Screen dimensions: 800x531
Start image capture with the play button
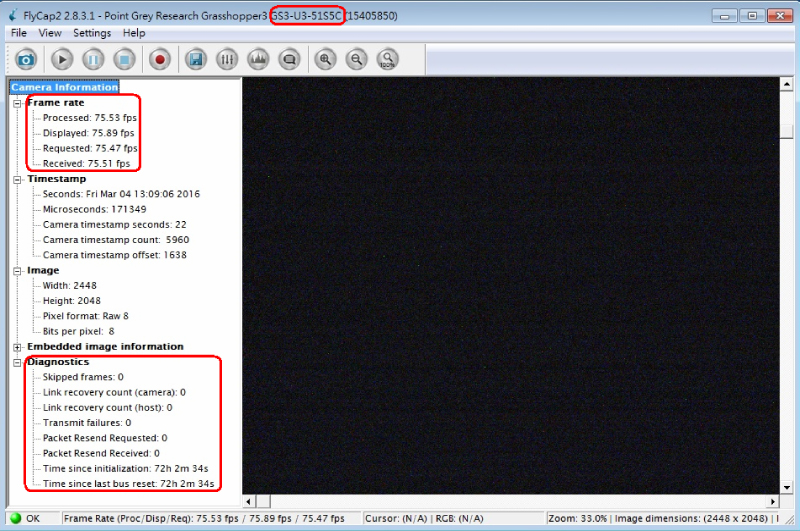click(x=63, y=59)
